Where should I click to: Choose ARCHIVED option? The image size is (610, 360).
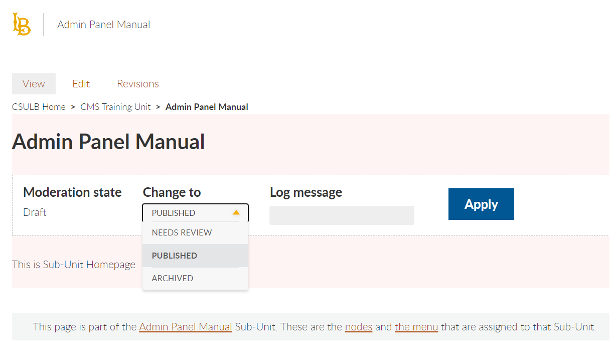195,278
